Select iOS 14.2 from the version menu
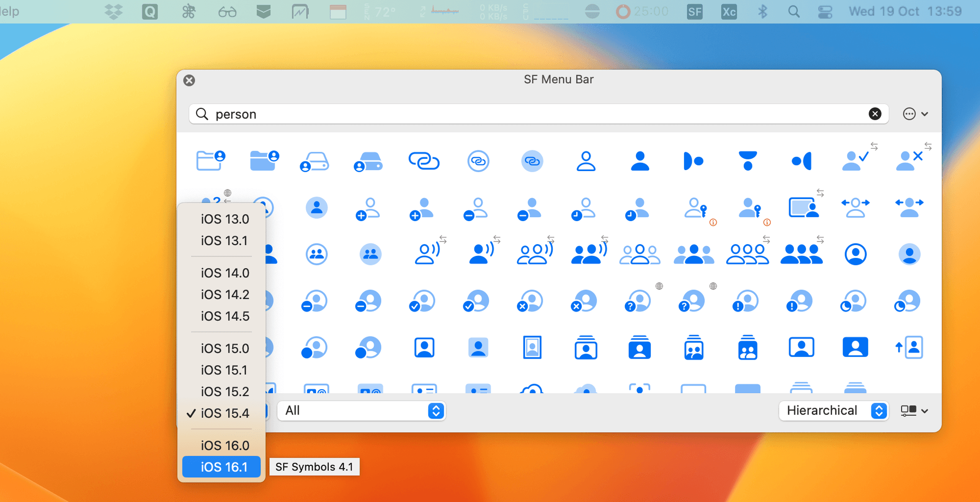The image size is (980, 502). [x=225, y=295]
